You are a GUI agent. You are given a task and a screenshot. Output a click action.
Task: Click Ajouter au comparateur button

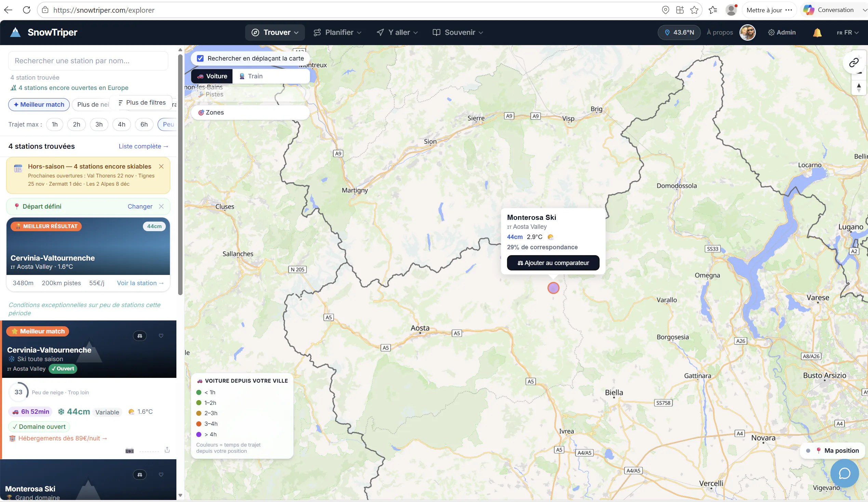click(x=553, y=263)
